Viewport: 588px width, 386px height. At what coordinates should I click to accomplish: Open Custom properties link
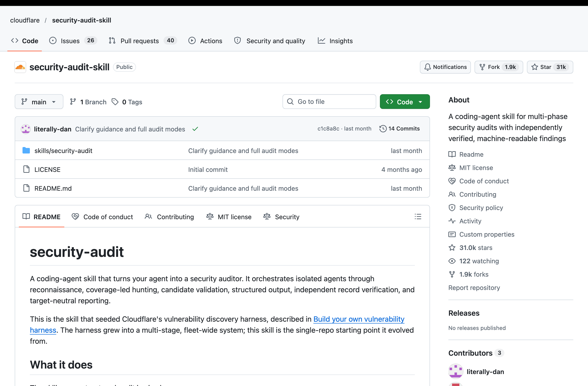click(x=481, y=234)
